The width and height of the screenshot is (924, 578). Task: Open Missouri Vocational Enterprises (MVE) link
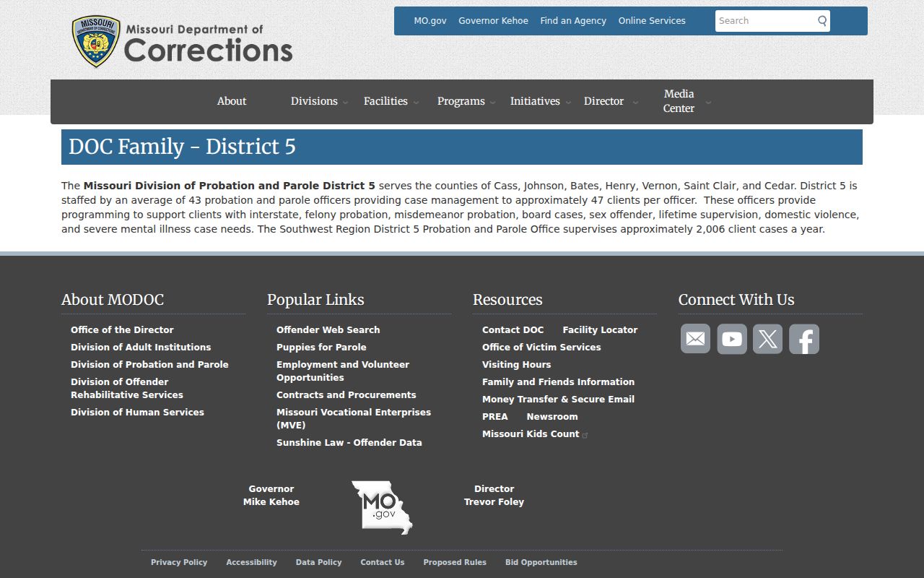[354, 418]
